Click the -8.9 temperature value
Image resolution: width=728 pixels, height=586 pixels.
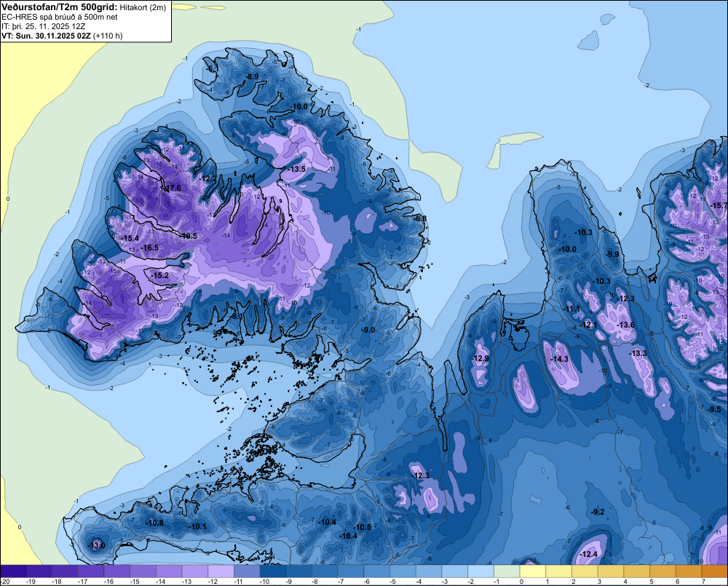(252, 76)
